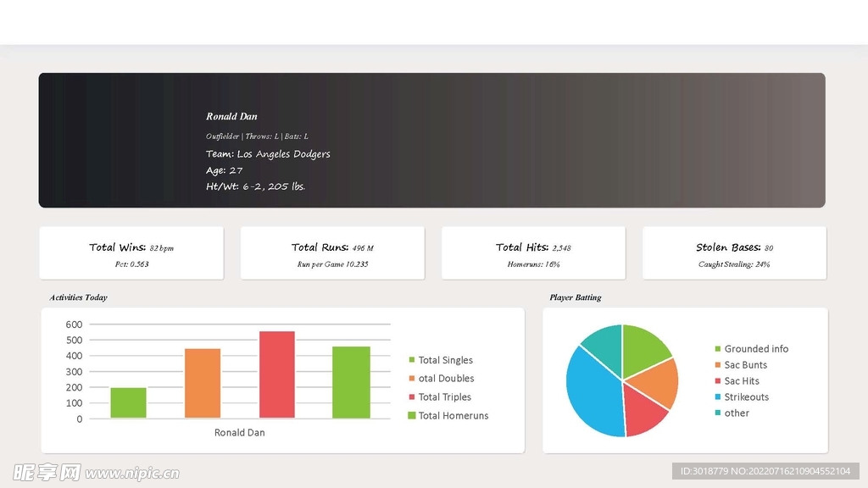Click the red Sac Hits pie slice

click(x=646, y=413)
